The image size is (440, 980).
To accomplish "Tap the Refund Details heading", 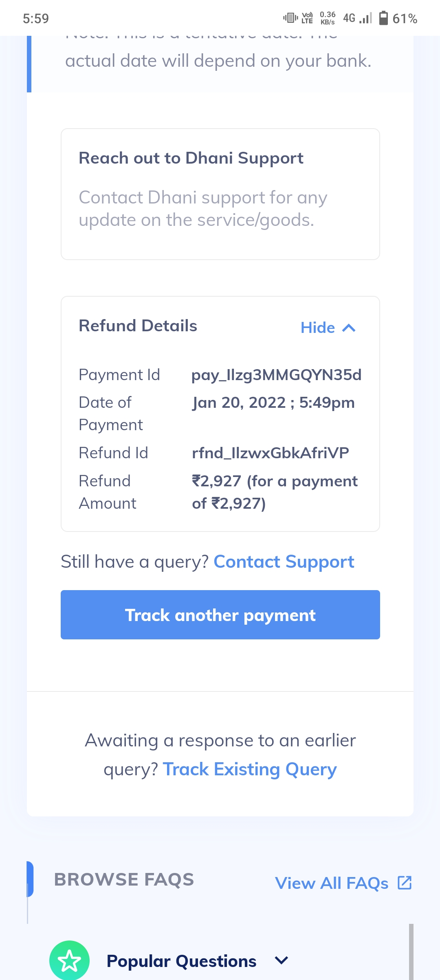I will 138,326.
